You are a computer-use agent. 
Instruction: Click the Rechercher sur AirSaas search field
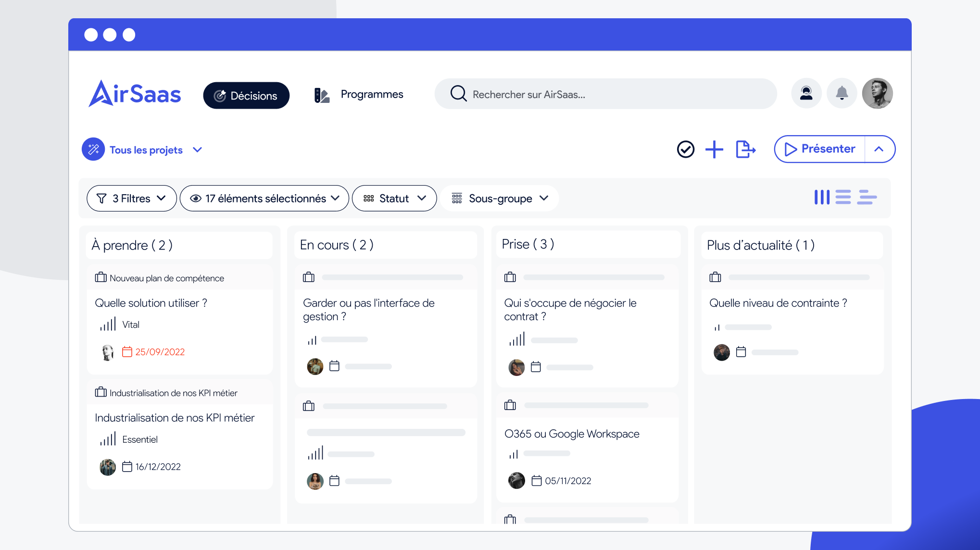(x=605, y=94)
